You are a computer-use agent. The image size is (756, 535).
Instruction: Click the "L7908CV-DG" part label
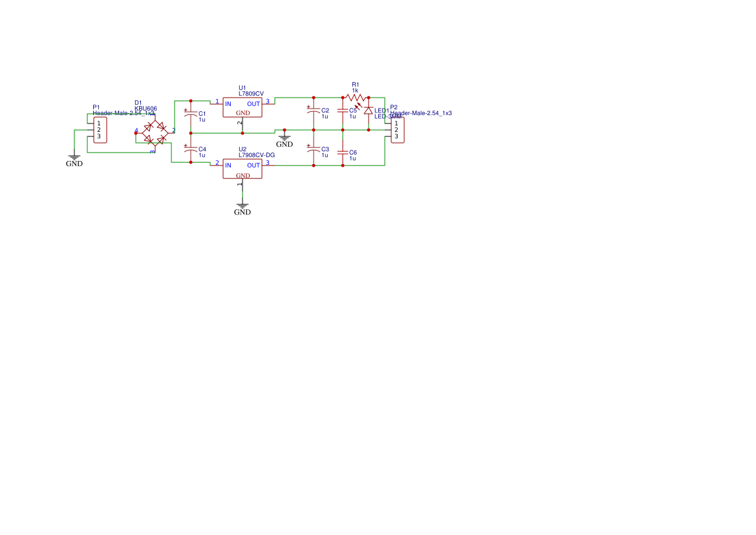point(257,155)
